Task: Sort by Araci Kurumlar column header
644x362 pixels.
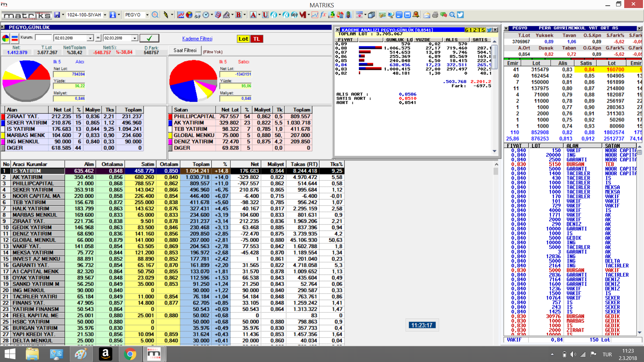Action: point(38,164)
